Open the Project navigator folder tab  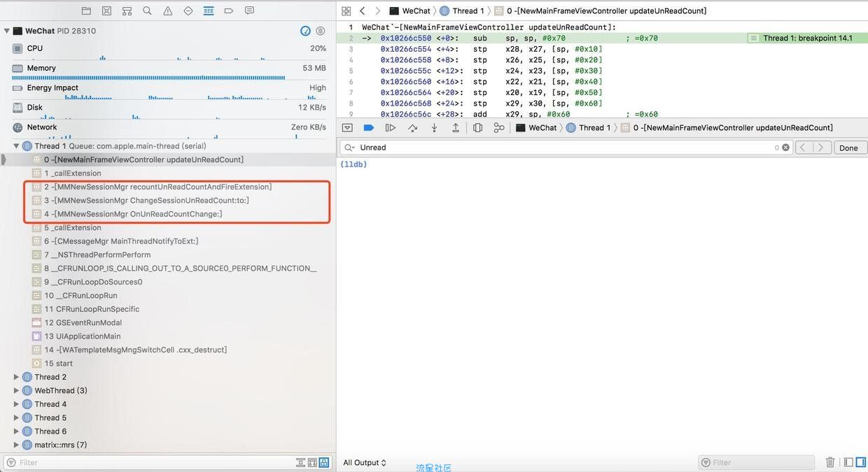[x=86, y=11]
